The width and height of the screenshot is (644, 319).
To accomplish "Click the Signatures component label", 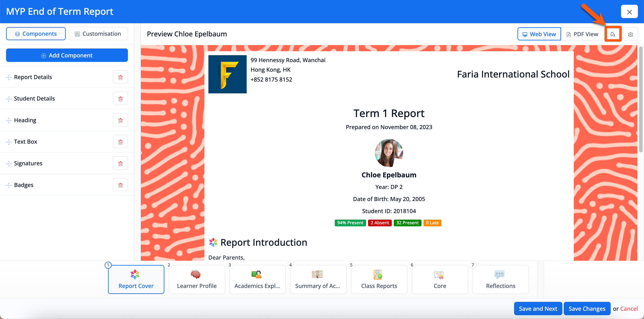I will (28, 163).
